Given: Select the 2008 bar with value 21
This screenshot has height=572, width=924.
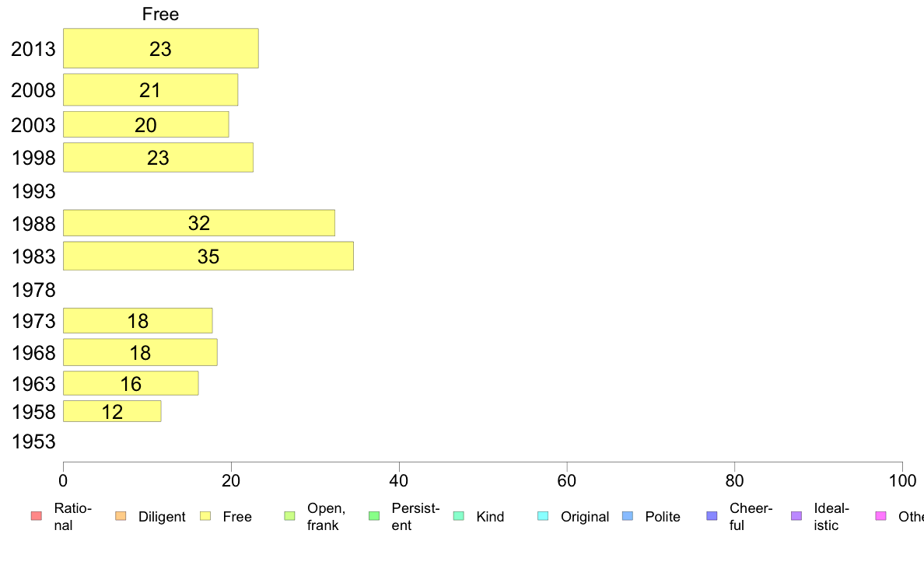Looking at the screenshot, I should point(150,90).
